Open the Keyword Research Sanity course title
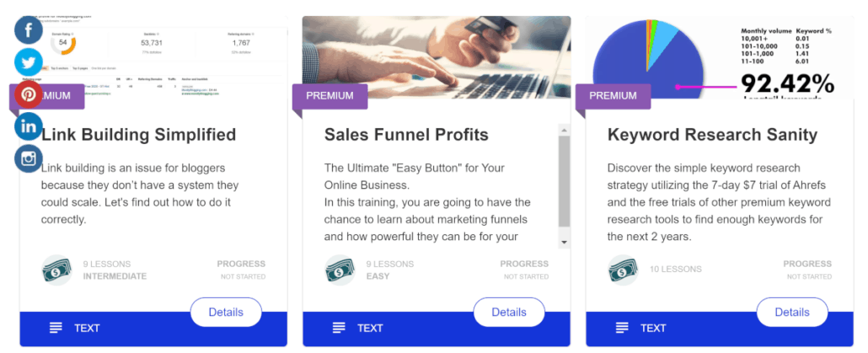 point(712,134)
